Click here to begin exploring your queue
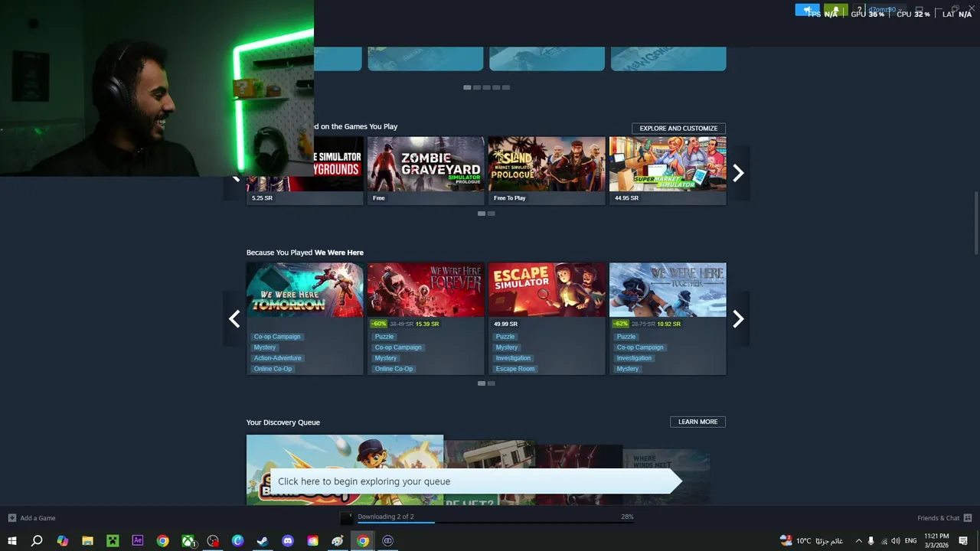The height and width of the screenshot is (551, 980). pos(475,481)
